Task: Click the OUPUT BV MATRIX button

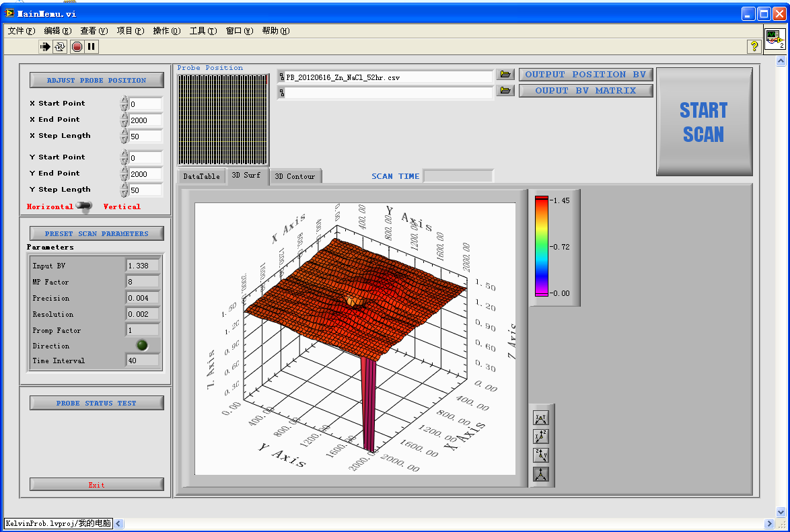Action: 586,91
